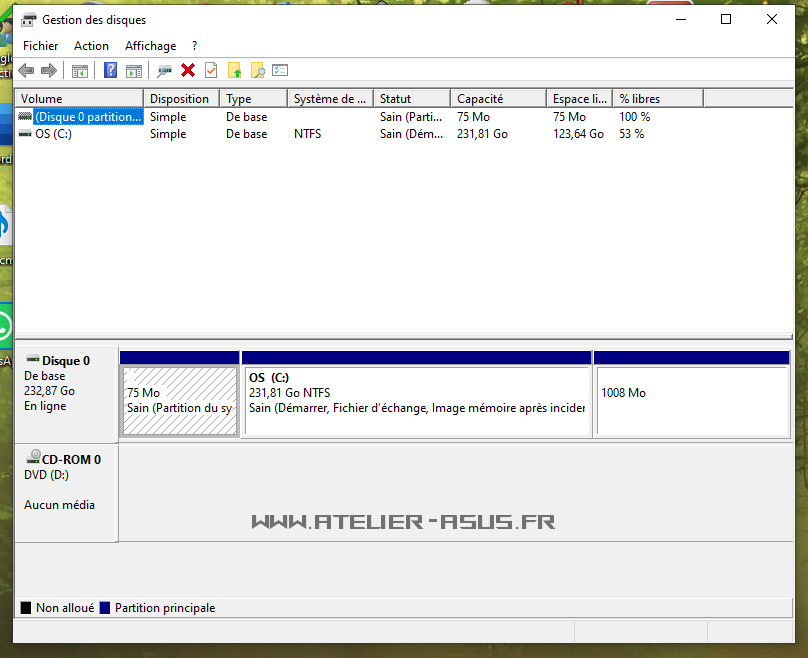Click the list settings icon in the toolbar

pyautogui.click(x=280, y=70)
